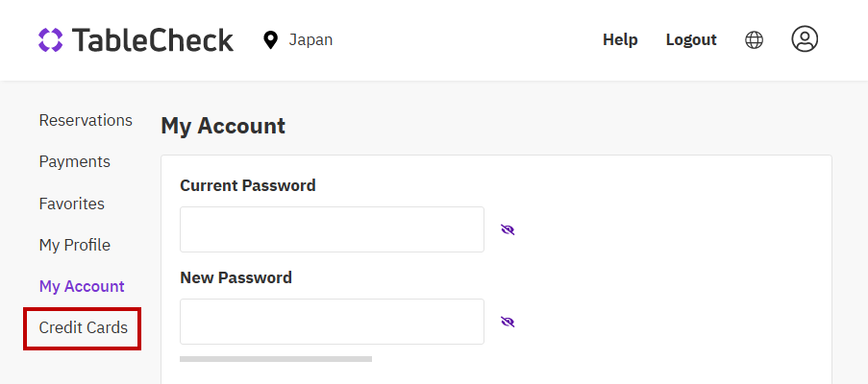Screen dimensions: 868x384
Task: Click the Logout button
Action: [x=691, y=39]
